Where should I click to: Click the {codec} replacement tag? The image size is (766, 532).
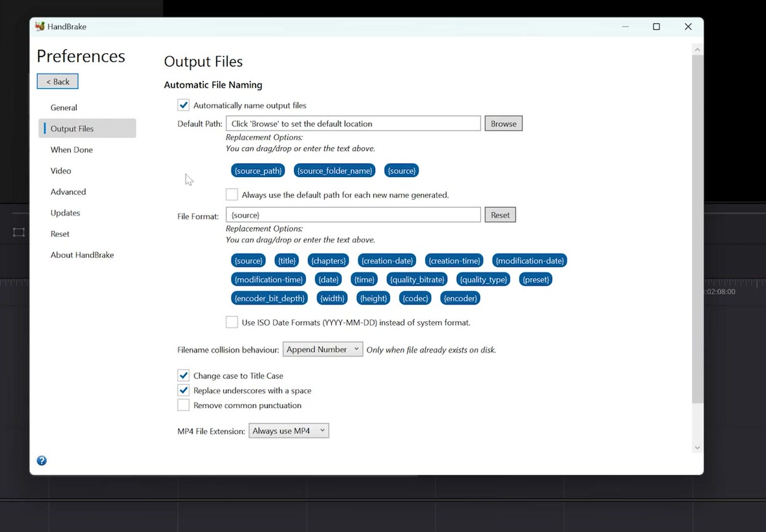[415, 298]
